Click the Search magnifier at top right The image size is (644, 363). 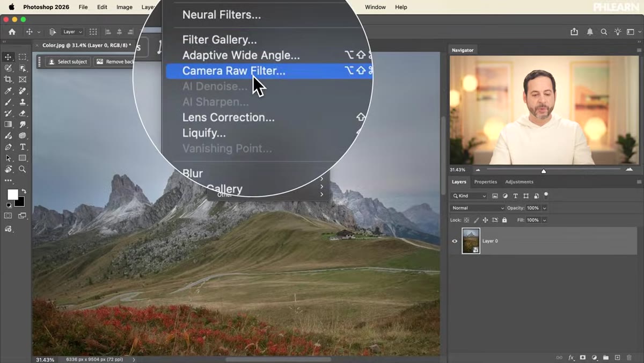point(604,32)
